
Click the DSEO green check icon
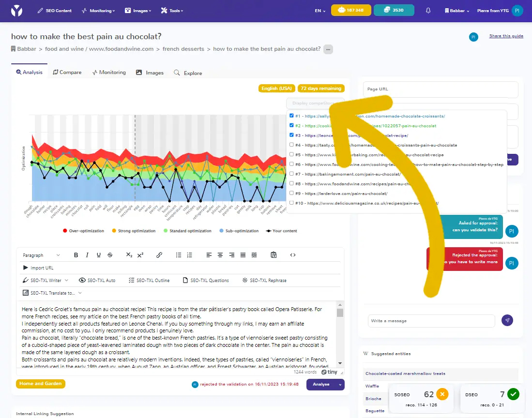513,394
